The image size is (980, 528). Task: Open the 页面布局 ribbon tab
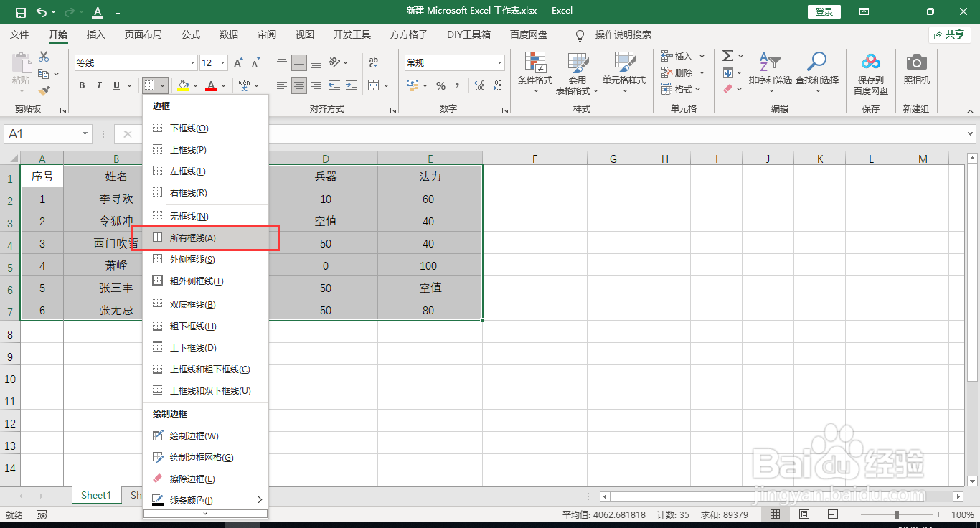coord(143,34)
